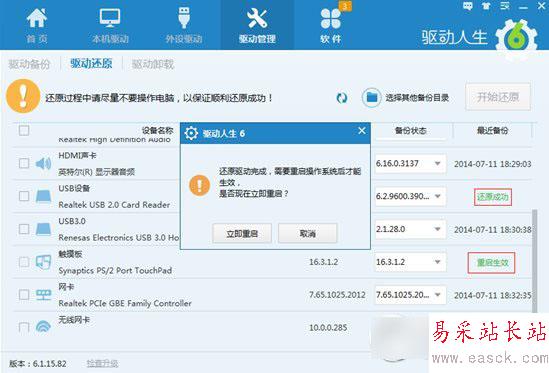Select Realtek USB 2.0 Card Reader text

[x=114, y=205]
